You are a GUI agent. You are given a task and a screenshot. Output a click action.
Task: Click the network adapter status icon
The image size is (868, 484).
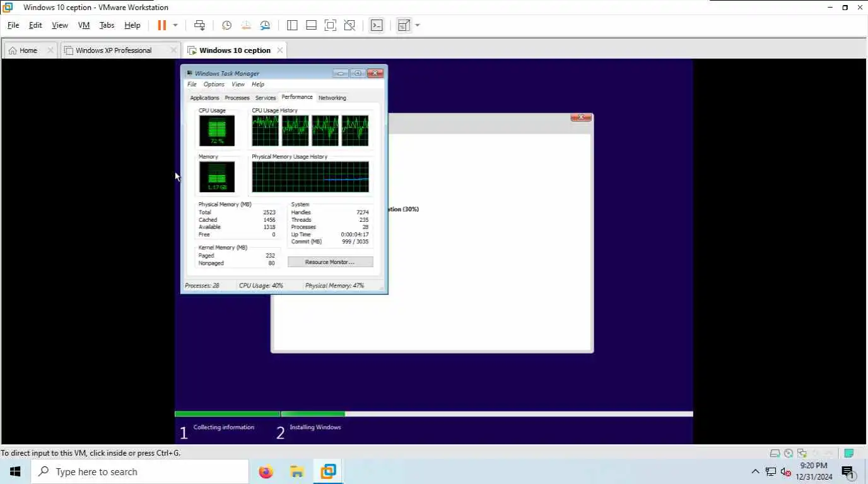tap(802, 453)
